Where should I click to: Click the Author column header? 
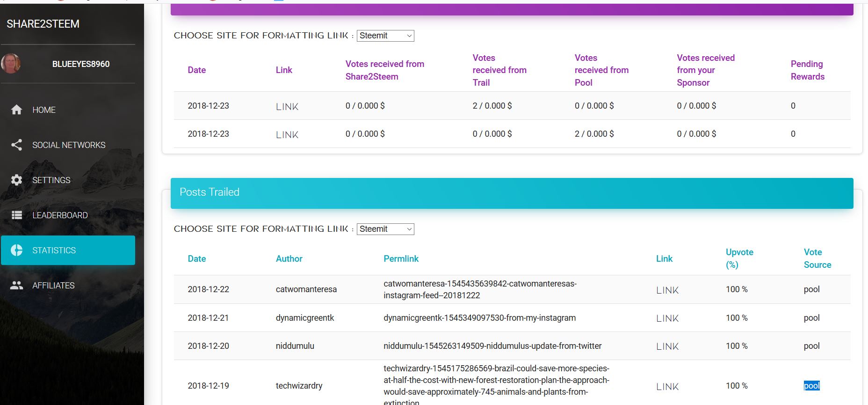[x=289, y=258]
